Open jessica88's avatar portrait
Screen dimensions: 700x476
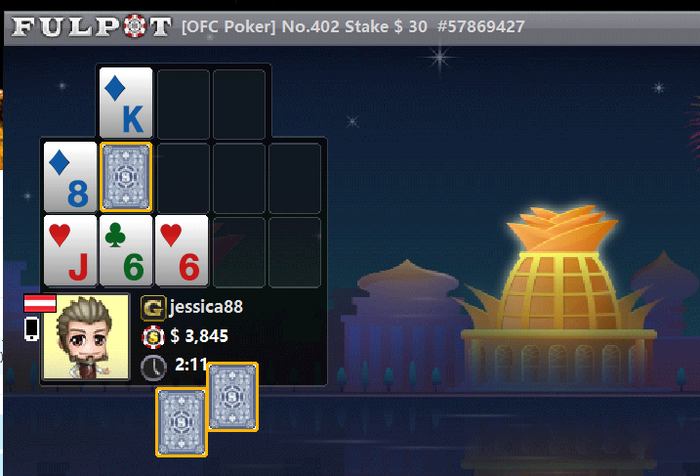[x=86, y=337]
